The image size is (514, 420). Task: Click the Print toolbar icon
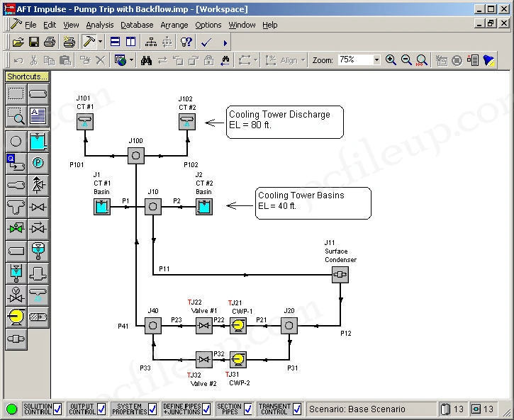[x=50, y=42]
